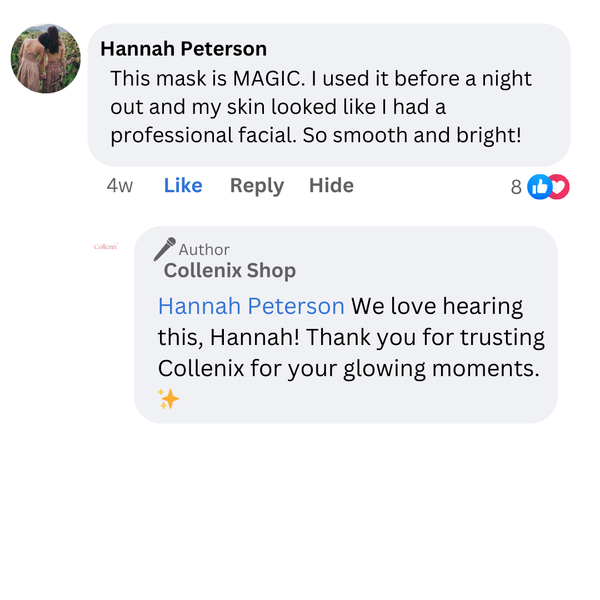Click the bold Hannah Peterson commenter name
The image size is (600, 600).
tap(183, 48)
